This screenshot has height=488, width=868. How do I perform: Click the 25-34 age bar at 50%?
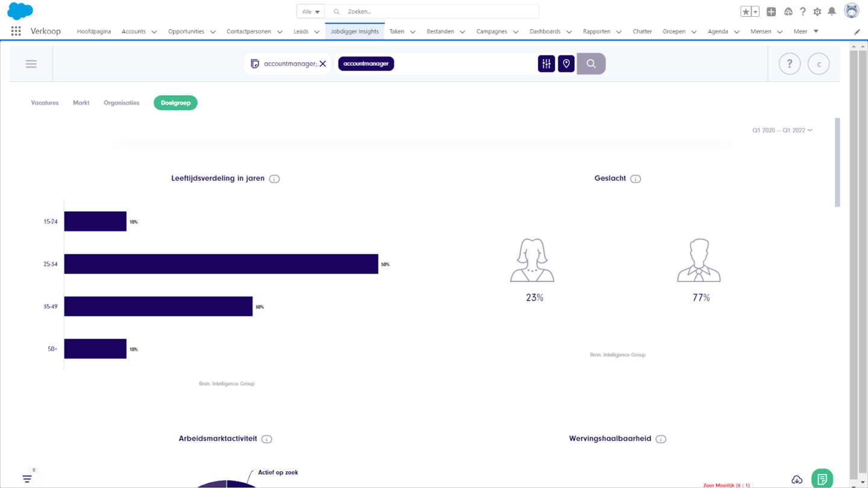coord(221,264)
